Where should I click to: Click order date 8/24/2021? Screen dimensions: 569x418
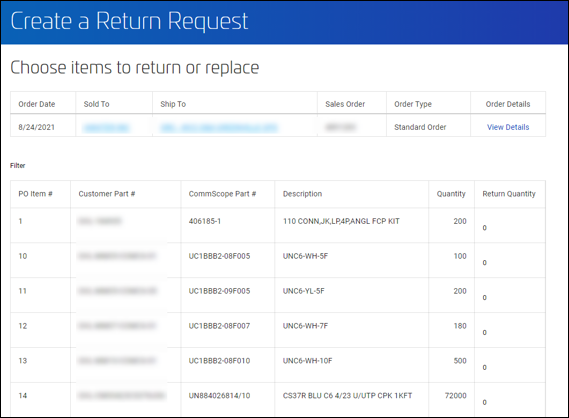pyautogui.click(x=36, y=127)
